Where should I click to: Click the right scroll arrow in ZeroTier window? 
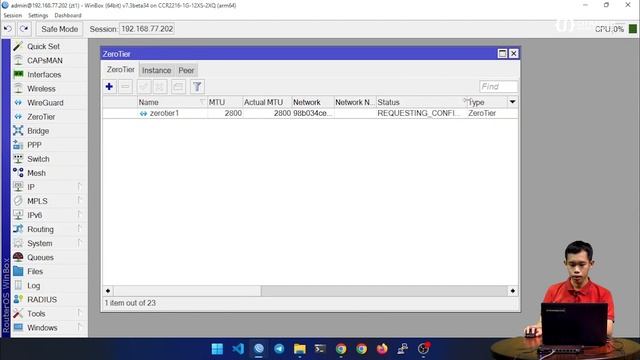[513, 291]
